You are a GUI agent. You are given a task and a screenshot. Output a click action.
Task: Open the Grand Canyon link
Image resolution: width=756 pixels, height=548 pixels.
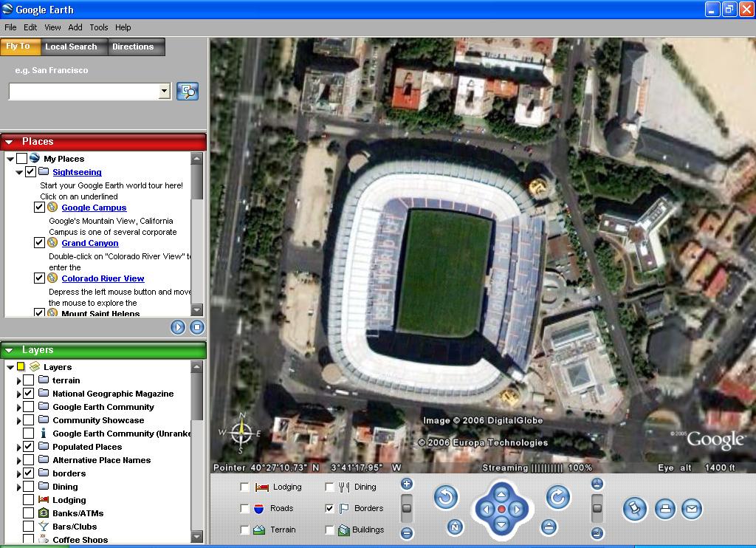tap(89, 243)
